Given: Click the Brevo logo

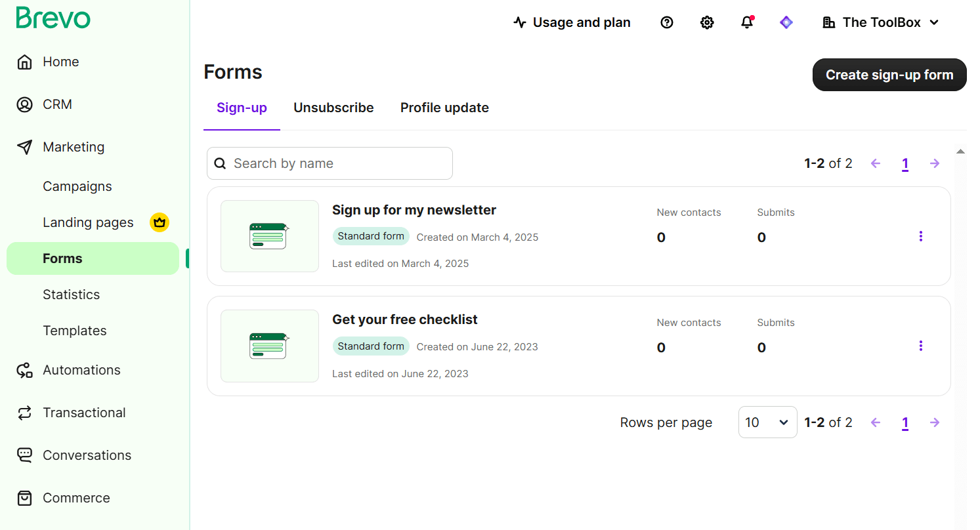Looking at the screenshot, I should coord(53,18).
